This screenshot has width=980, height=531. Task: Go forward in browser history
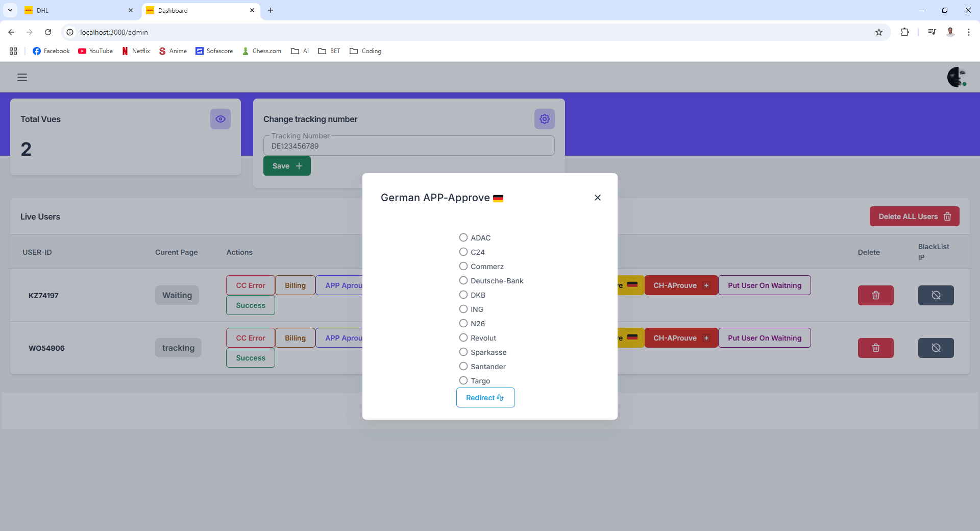30,32
